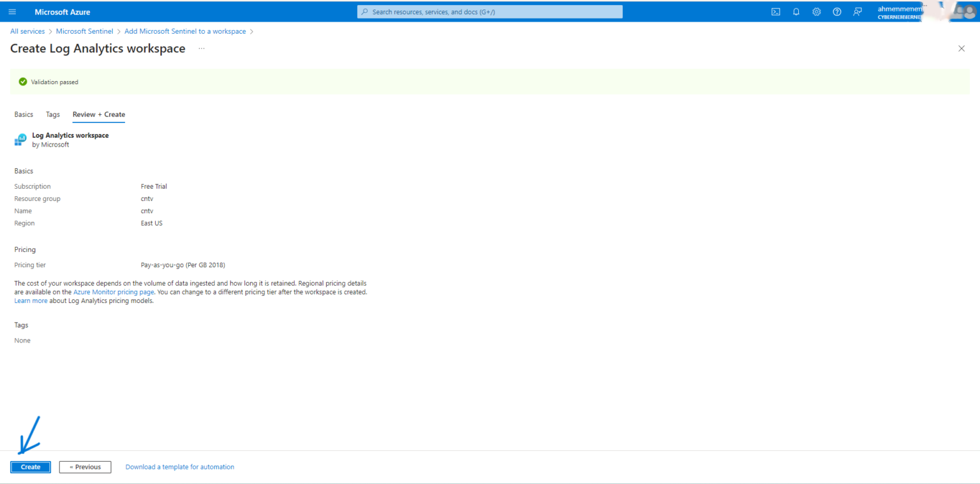Switch to the Tags tab

52,114
